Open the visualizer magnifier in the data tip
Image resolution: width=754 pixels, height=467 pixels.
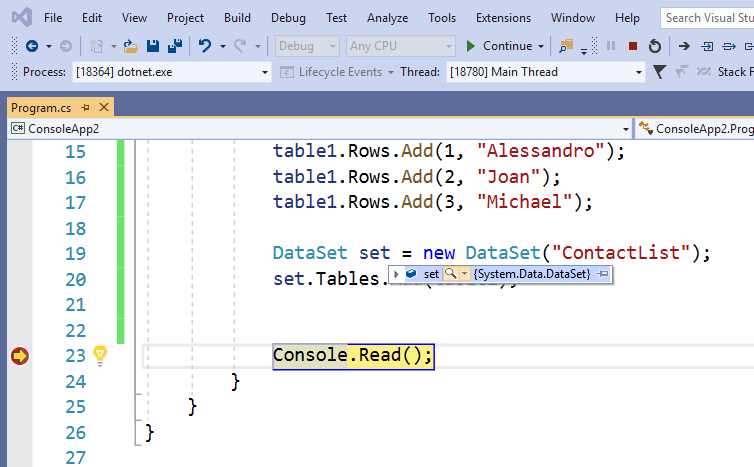coord(451,274)
